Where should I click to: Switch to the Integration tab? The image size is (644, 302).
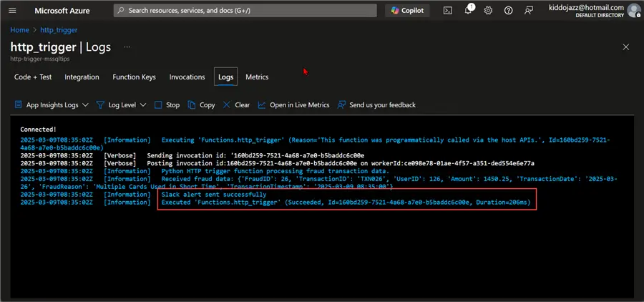pyautogui.click(x=82, y=77)
